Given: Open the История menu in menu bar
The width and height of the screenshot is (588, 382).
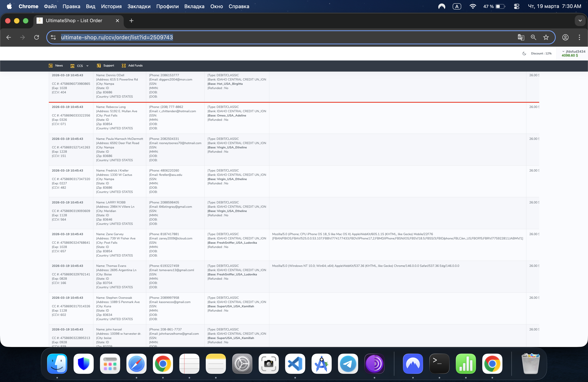Looking at the screenshot, I should [x=111, y=6].
